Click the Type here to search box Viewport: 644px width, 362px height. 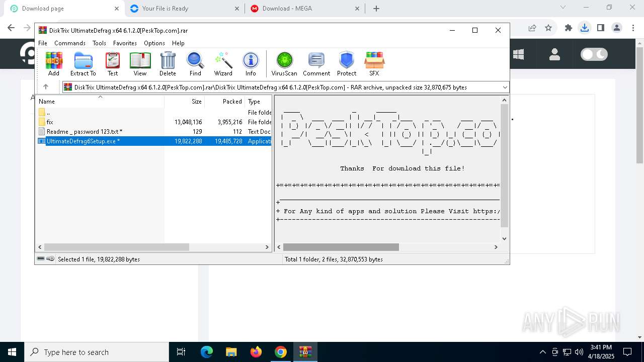(97, 352)
